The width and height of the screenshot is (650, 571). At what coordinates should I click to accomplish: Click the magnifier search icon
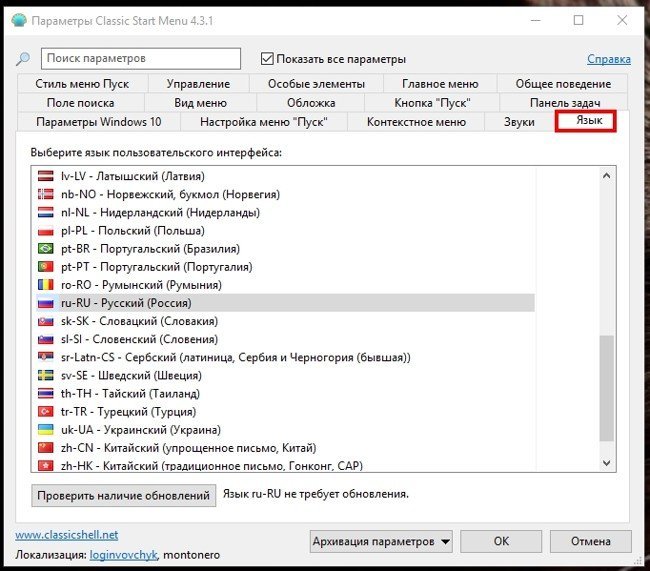[23, 58]
